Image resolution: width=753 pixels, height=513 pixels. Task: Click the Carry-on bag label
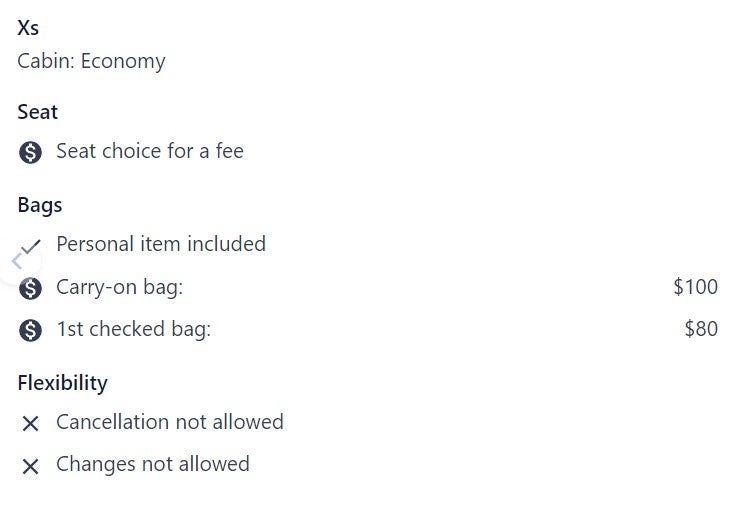[x=120, y=287]
